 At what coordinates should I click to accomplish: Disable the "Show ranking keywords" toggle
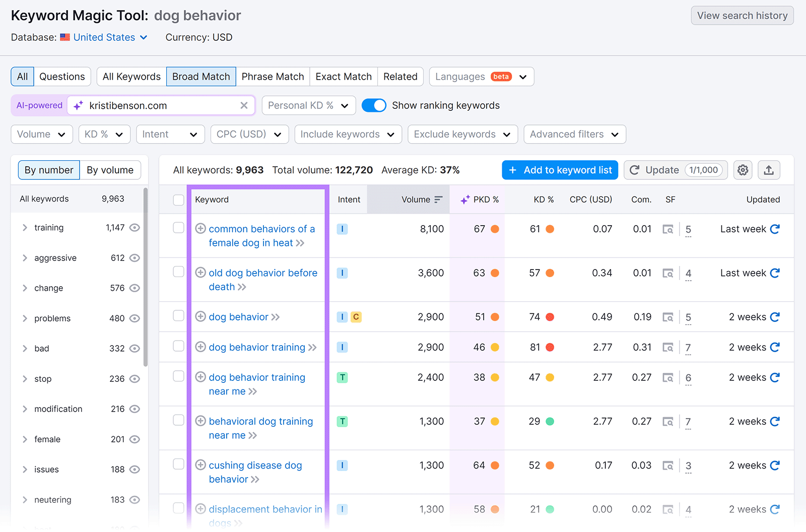374,105
